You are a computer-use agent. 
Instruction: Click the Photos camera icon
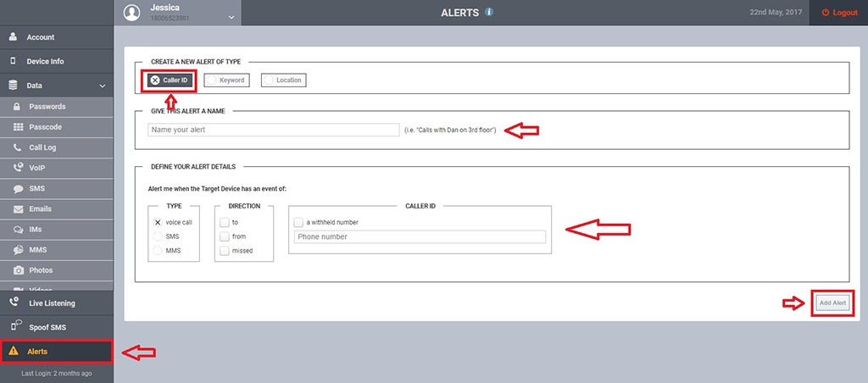(19, 270)
